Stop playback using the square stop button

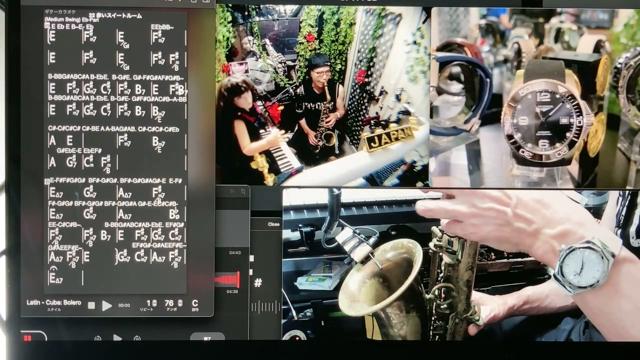(91, 305)
